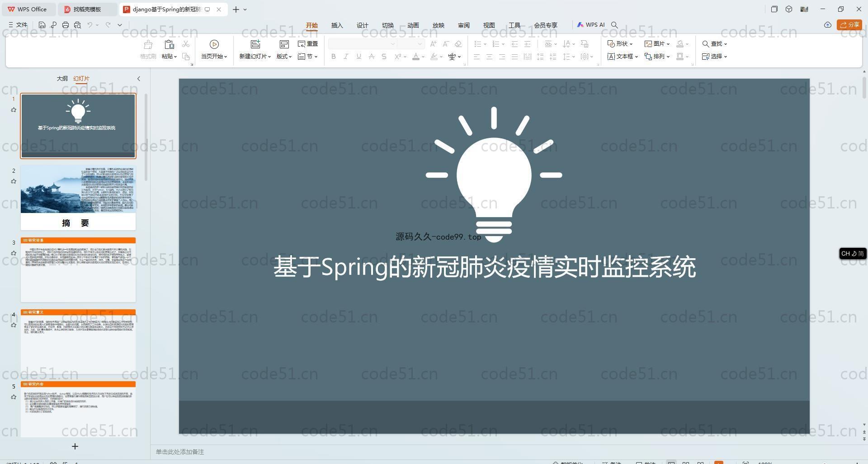Click the Layout (版式) icon

point(284,44)
